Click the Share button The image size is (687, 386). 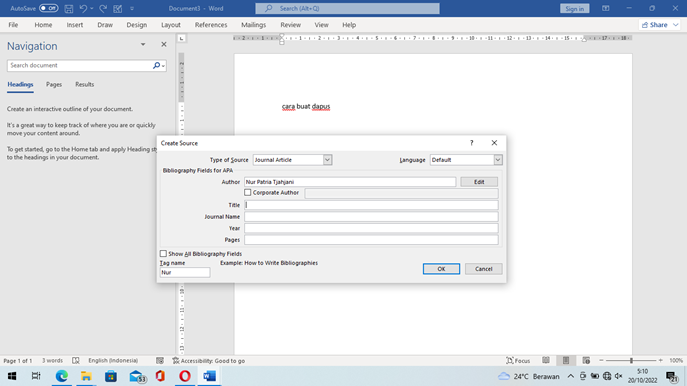[x=660, y=25]
